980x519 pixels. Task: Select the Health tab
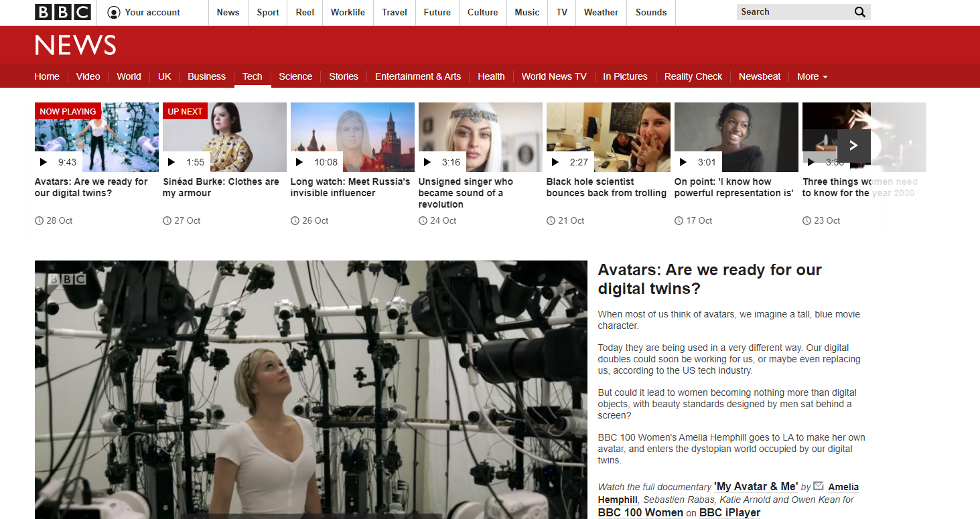[x=491, y=76]
